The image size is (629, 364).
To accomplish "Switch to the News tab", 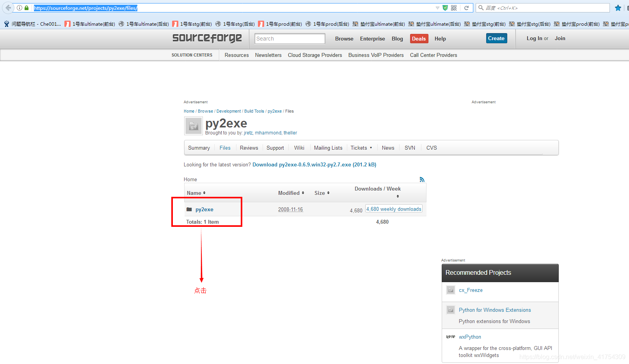I will [x=388, y=148].
